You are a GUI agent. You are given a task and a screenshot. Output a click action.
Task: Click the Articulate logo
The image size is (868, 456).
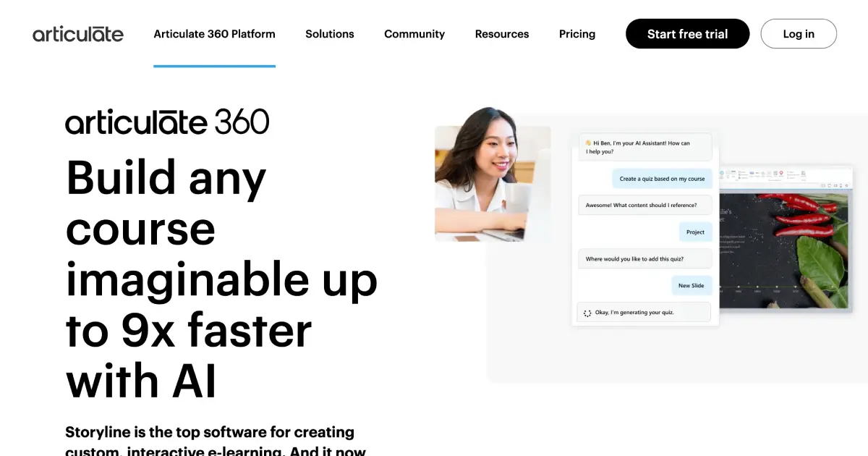click(77, 33)
